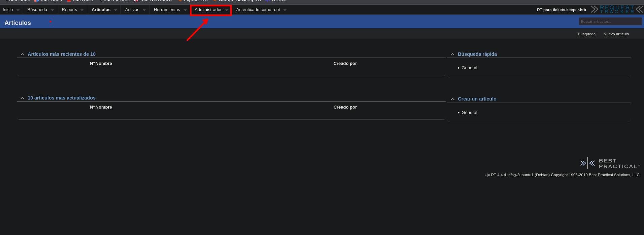Collapse the Crear un artículo panel
This screenshot has height=235, width=644.
(452, 99)
